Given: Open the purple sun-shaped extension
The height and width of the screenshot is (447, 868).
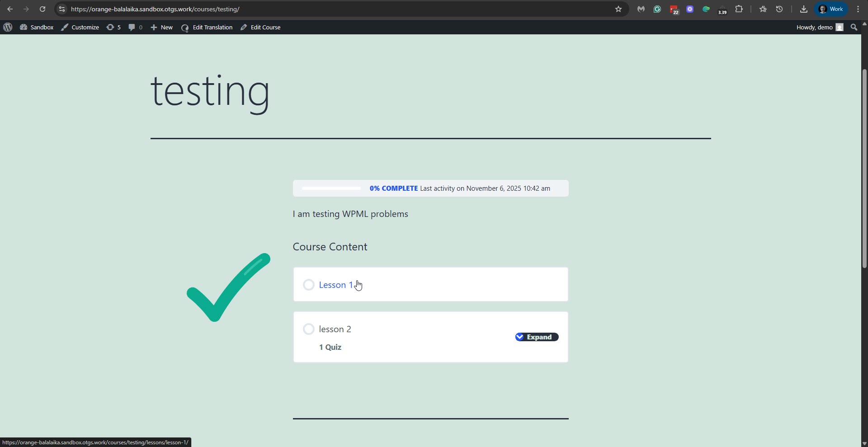Looking at the screenshot, I should 690,9.
